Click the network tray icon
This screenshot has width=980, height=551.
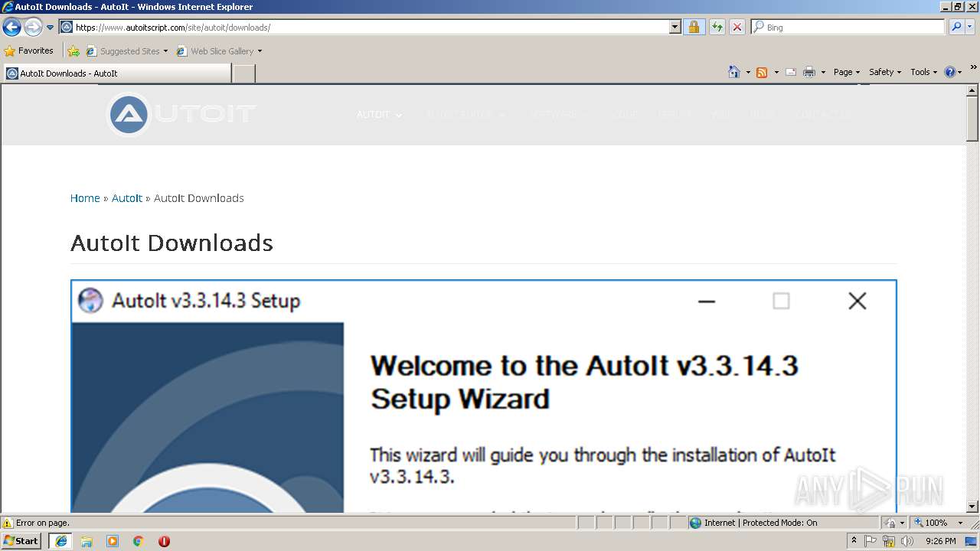(x=889, y=541)
